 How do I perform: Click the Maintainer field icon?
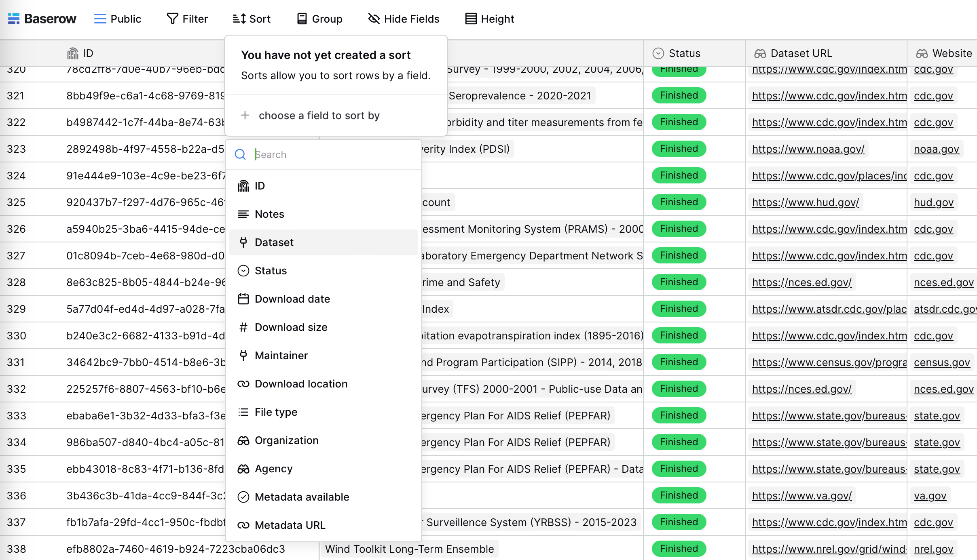243,356
